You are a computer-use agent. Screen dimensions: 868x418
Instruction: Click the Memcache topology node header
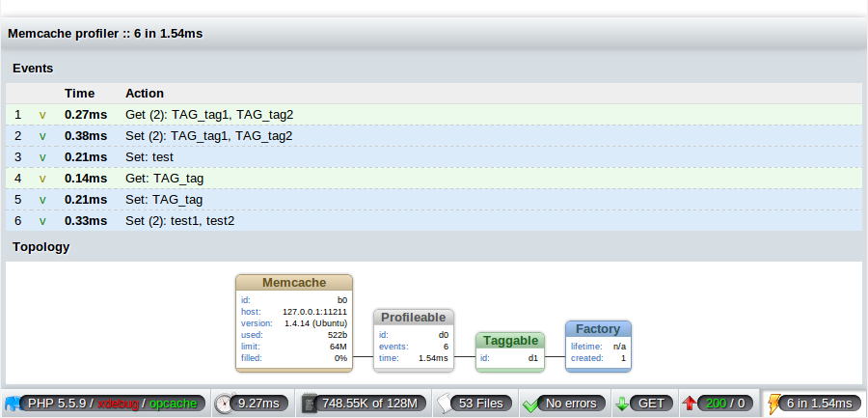(294, 283)
